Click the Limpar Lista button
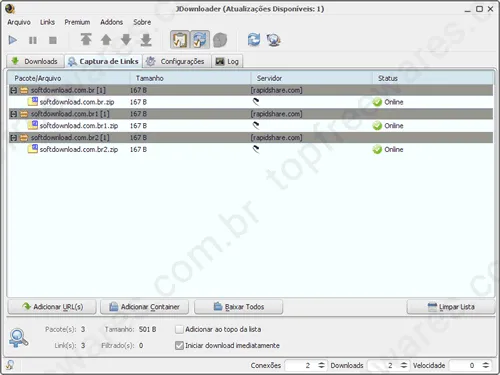500x375 pixels. click(451, 307)
